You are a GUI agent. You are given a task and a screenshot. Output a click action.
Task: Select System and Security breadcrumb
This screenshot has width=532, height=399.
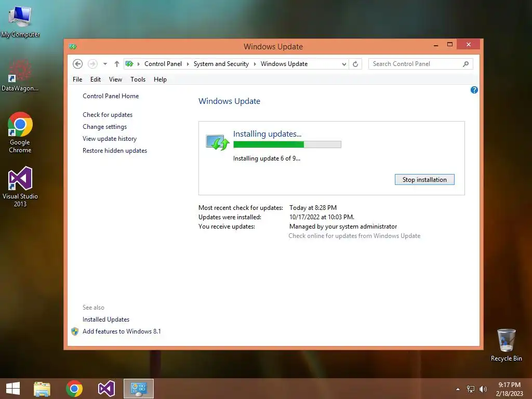click(x=221, y=64)
